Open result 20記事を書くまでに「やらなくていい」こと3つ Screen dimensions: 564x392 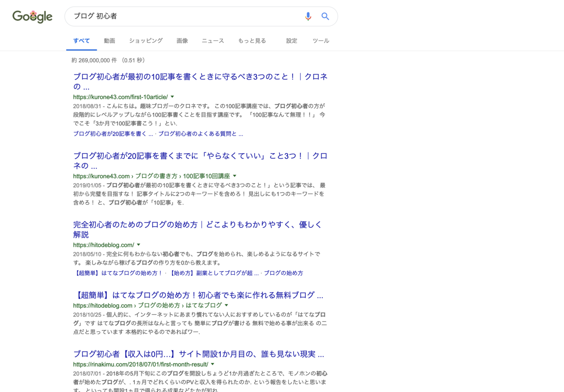coord(200,161)
